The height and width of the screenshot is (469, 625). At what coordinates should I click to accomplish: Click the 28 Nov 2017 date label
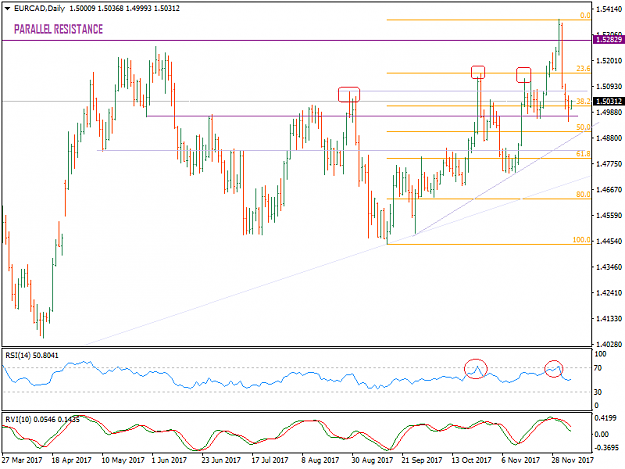pos(572,460)
